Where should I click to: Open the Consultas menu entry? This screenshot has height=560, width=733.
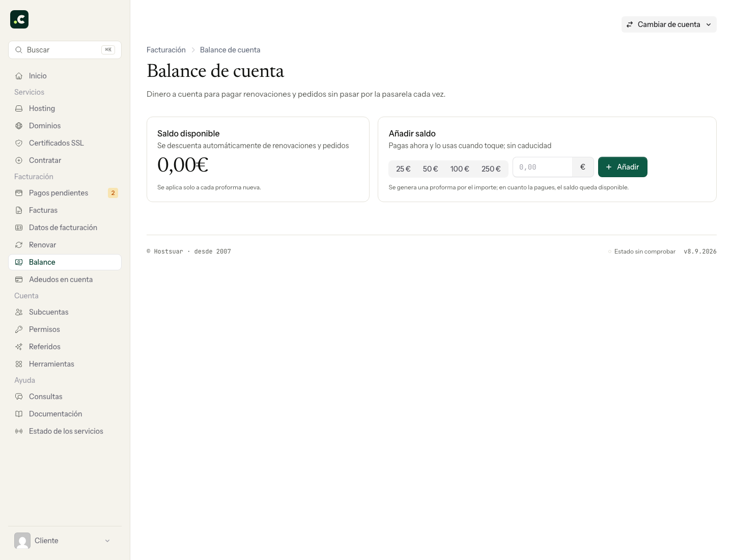65,397
